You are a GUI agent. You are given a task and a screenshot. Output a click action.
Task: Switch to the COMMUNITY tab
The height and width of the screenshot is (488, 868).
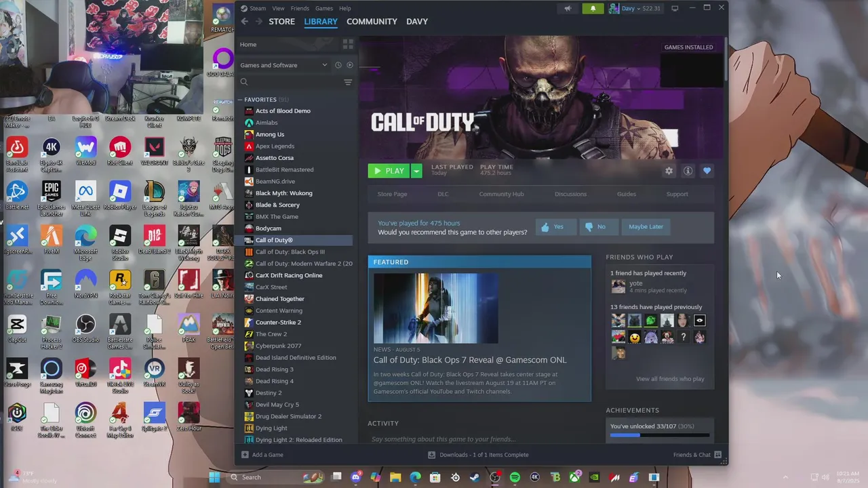tap(372, 22)
